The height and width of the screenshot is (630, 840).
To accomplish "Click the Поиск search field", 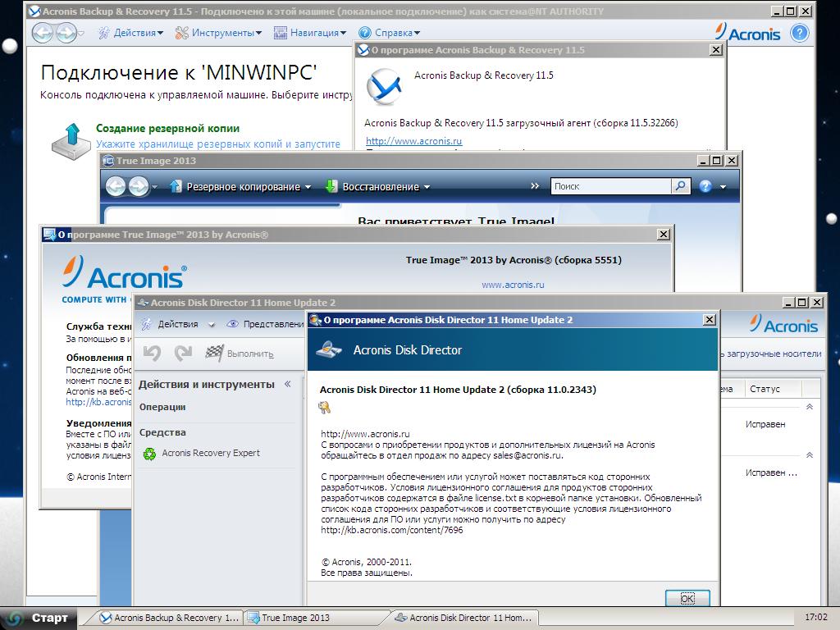I will (x=610, y=186).
